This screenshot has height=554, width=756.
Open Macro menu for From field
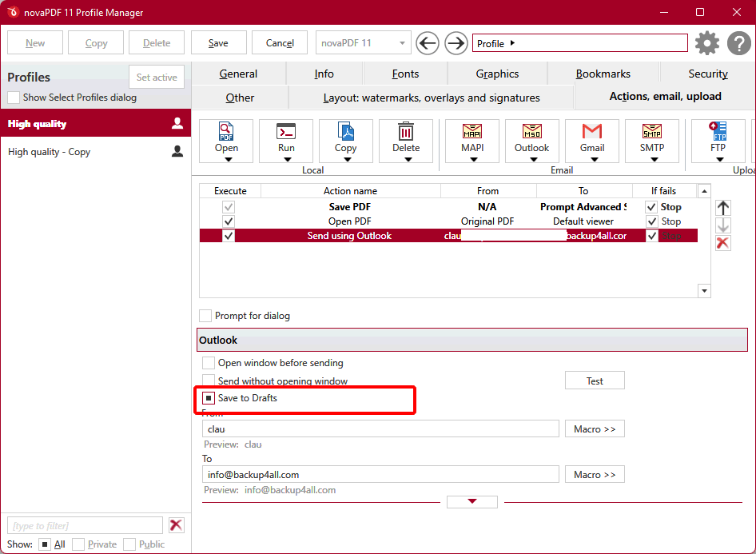click(x=595, y=428)
